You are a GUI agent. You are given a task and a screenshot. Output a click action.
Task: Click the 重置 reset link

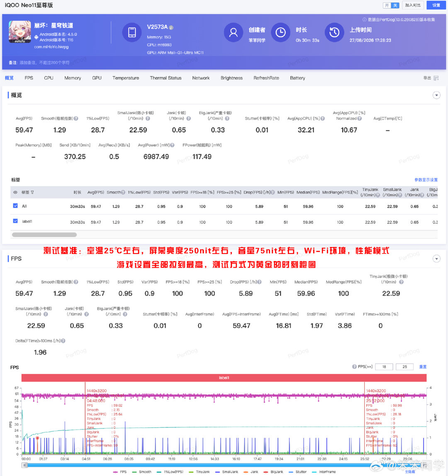[423, 367]
